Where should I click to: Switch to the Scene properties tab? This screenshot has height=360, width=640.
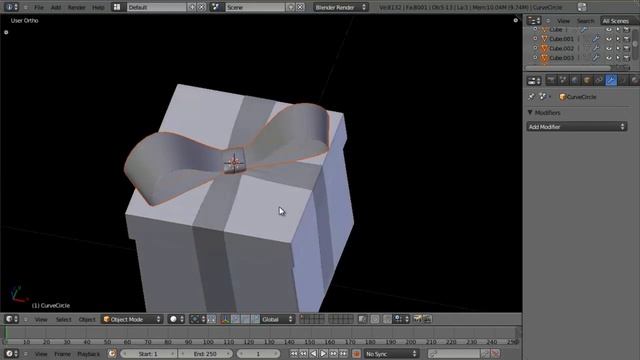563,80
